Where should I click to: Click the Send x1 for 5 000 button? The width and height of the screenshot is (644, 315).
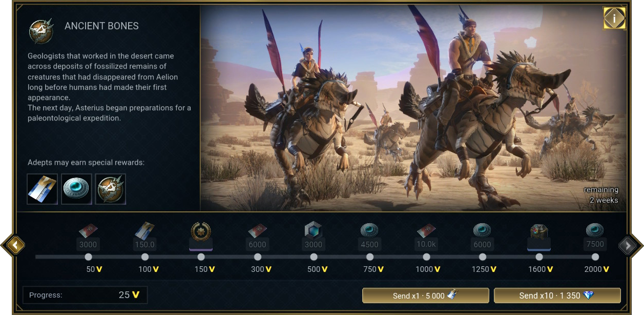point(426,296)
